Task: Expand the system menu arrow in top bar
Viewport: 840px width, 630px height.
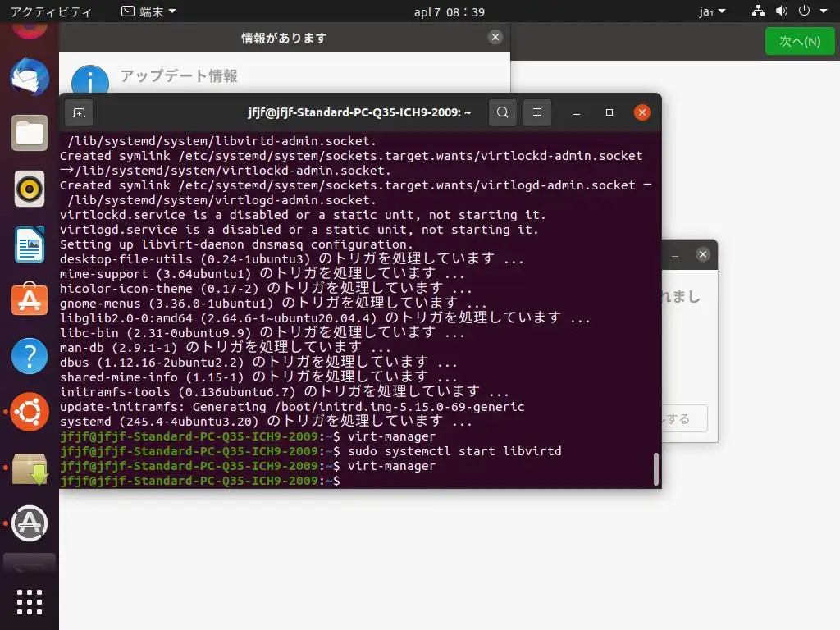Action: point(824,11)
